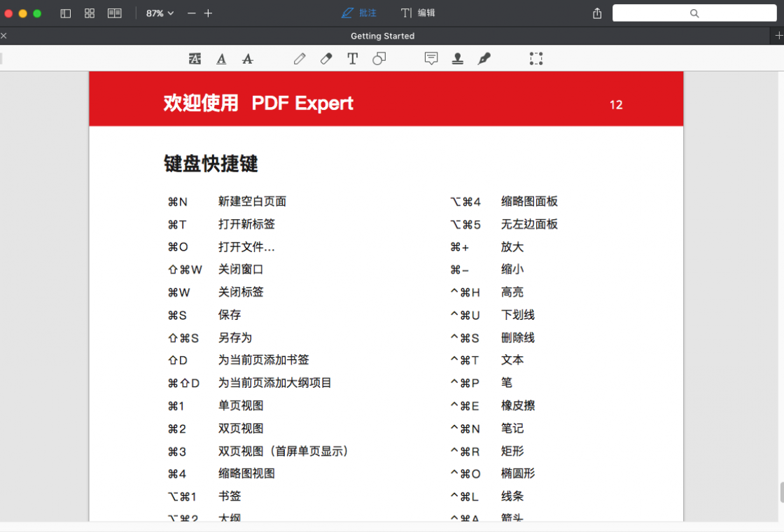Viewport: 784px width, 532px height.
Task: Select the eraser tool
Action: [326, 59]
